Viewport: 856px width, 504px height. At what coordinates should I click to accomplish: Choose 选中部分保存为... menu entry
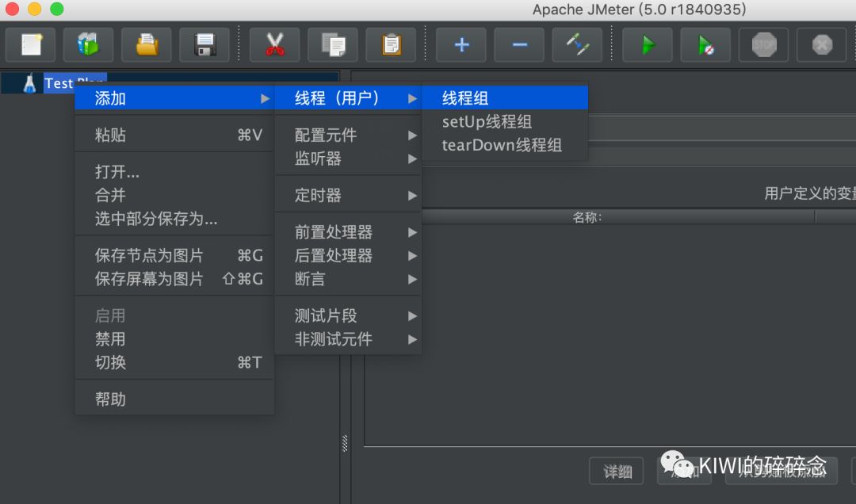click(x=174, y=219)
